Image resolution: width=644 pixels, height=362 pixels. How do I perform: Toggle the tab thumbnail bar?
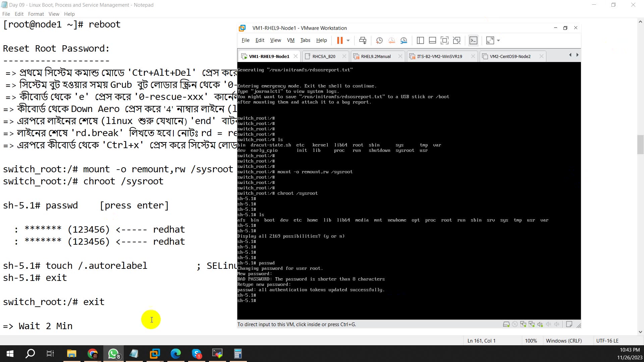pyautogui.click(x=432, y=40)
